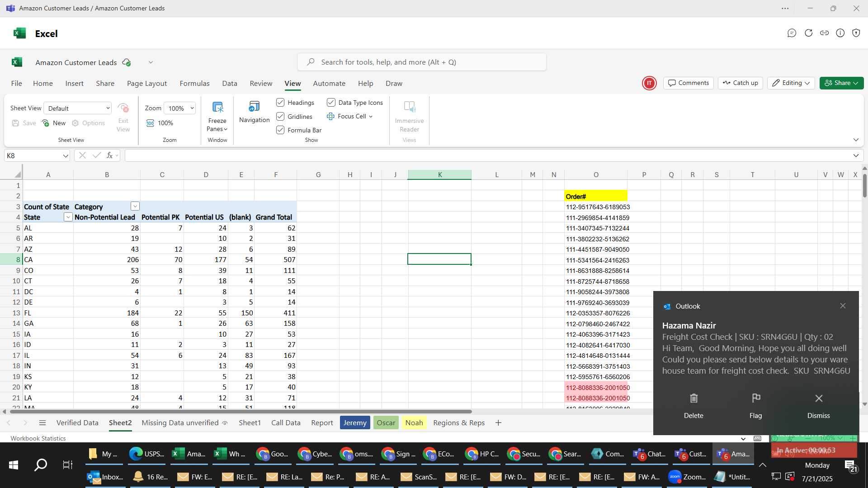Expand the formula bar chevron
The width and height of the screenshot is (868, 488).
tap(856, 155)
